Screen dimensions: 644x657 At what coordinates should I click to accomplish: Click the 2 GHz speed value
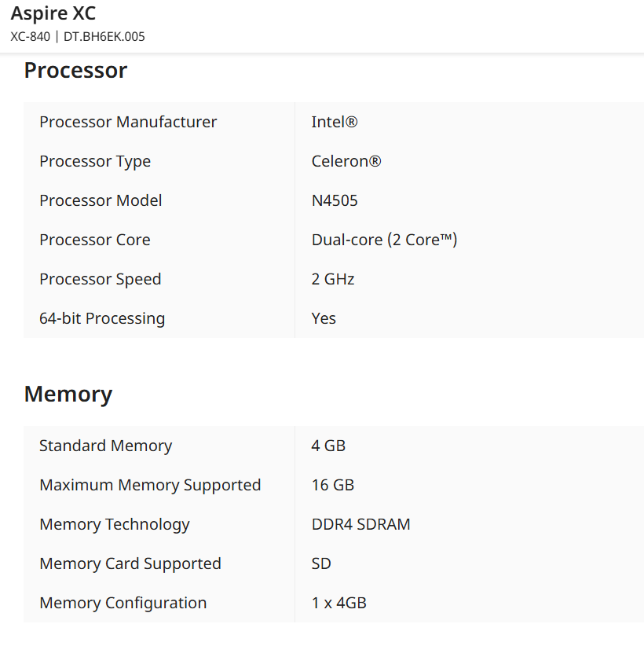(x=333, y=279)
